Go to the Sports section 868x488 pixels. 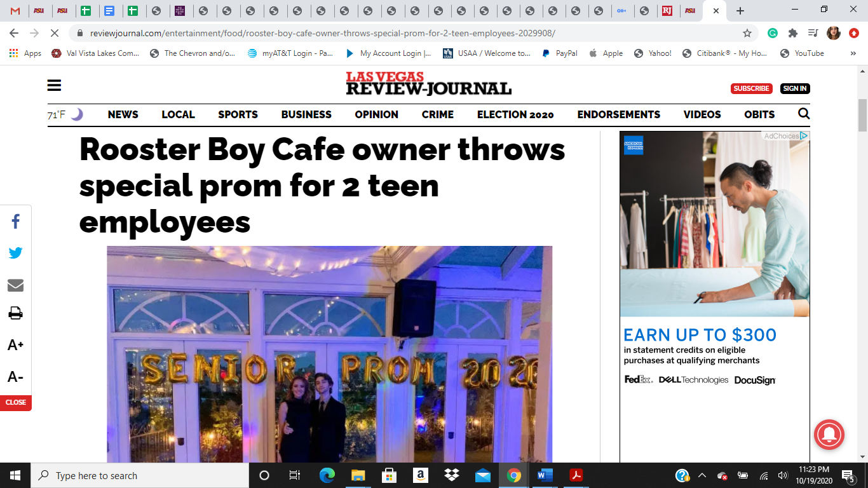point(238,115)
